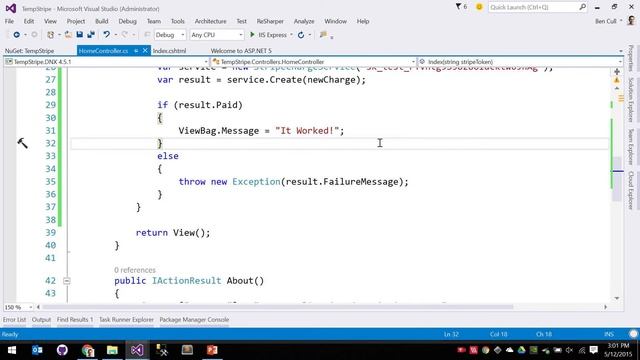Click the ReSharper warning indicator triangle
640x360 pixels.
(617, 80)
